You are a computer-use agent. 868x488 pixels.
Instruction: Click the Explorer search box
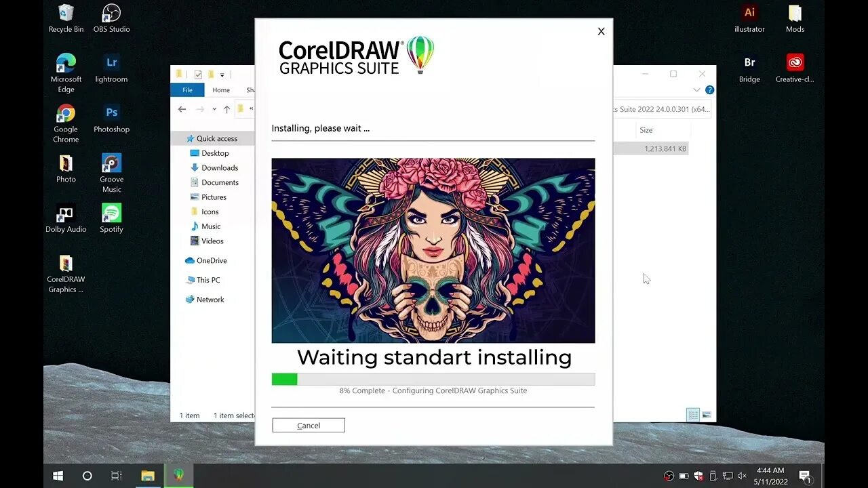662,109
